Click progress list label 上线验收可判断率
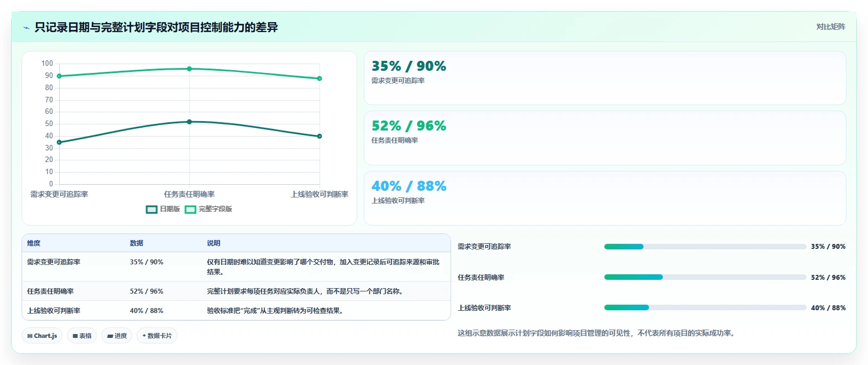The width and height of the screenshot is (868, 365). [484, 308]
